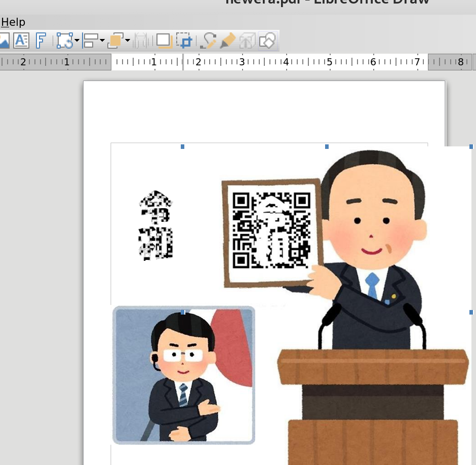Click the top-middle selection handle
Viewport: 476px width, 465px height.
327,147
